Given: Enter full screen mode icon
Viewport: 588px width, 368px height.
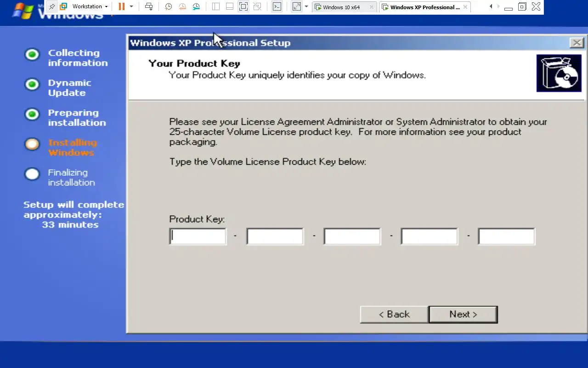Looking at the screenshot, I should click(x=243, y=7).
